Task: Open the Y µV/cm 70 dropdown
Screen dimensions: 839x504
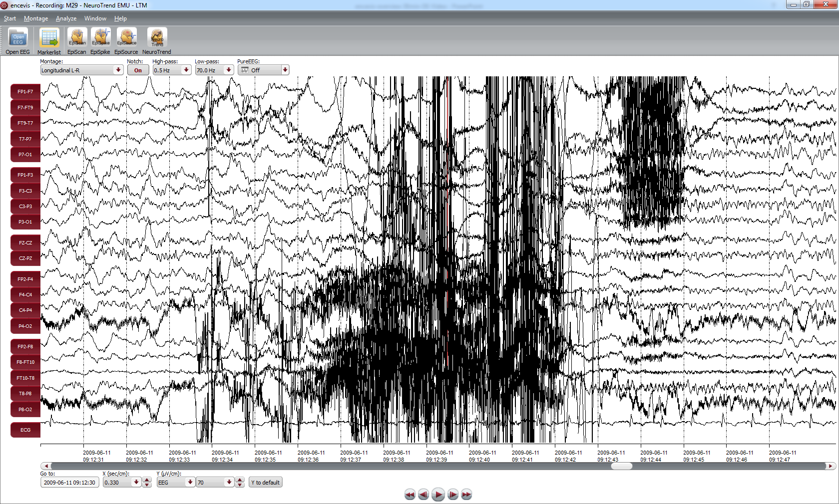Action: (x=215, y=483)
